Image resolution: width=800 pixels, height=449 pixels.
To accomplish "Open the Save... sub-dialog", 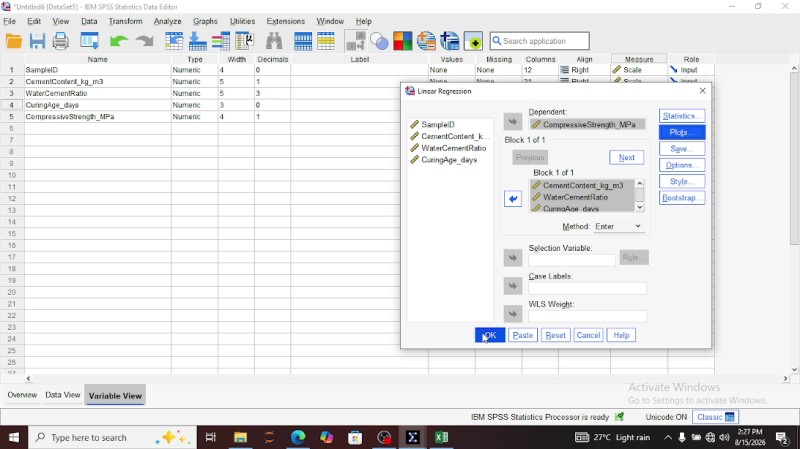I will click(x=682, y=148).
